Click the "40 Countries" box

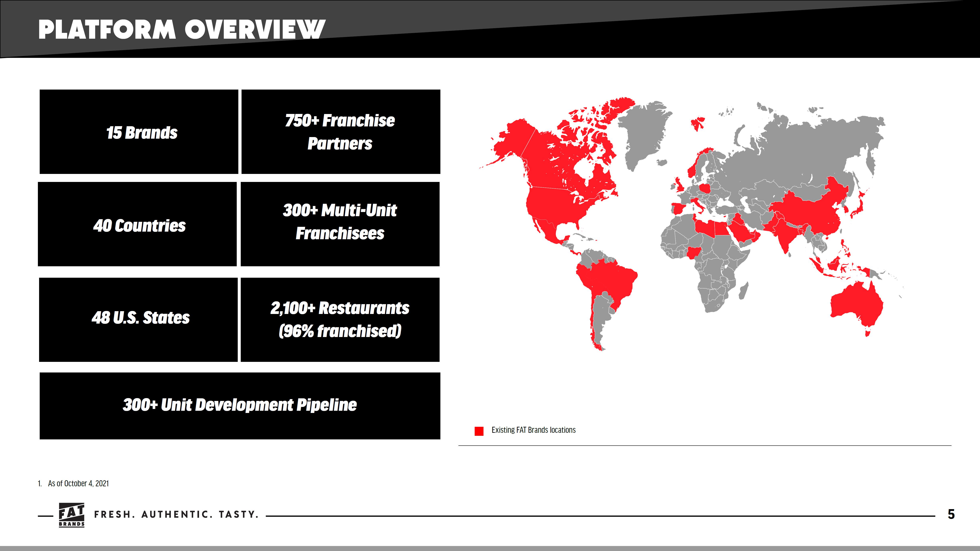pos(137,224)
